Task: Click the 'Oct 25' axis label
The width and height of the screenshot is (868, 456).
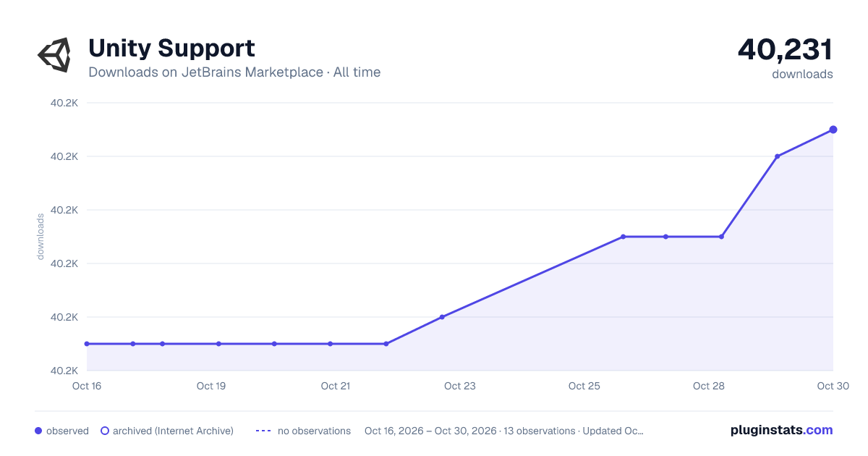Action: point(584,386)
